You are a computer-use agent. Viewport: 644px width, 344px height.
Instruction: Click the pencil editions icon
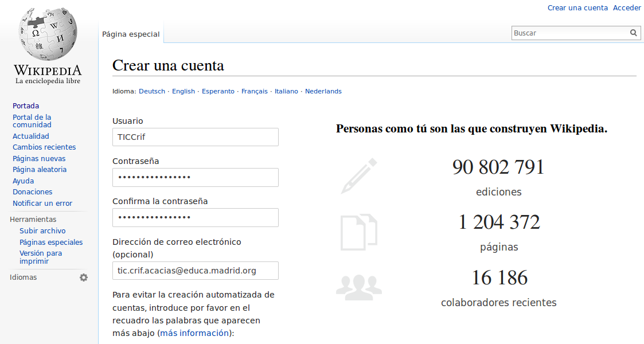[359, 176]
